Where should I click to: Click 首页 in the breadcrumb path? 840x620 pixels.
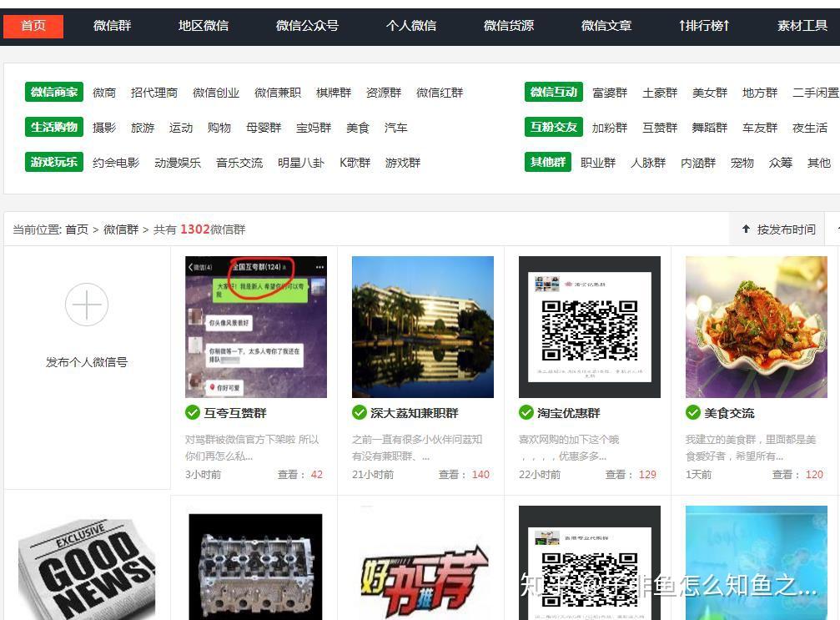77,229
